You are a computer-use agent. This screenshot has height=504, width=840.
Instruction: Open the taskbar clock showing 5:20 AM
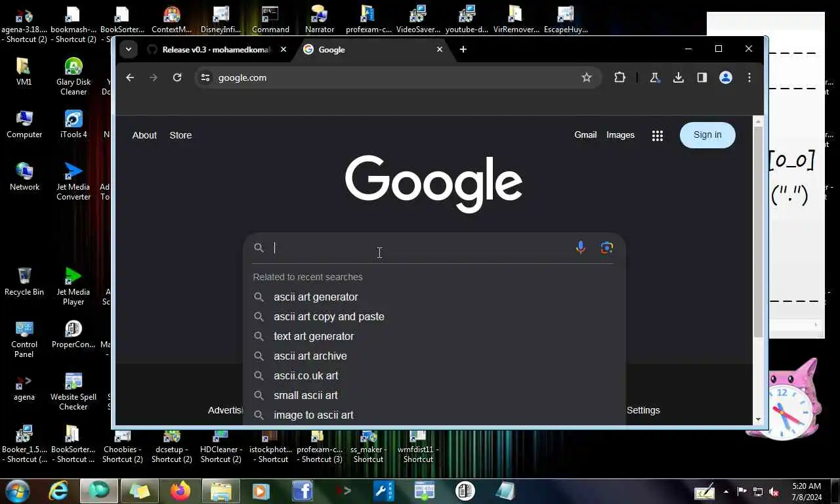point(807,491)
